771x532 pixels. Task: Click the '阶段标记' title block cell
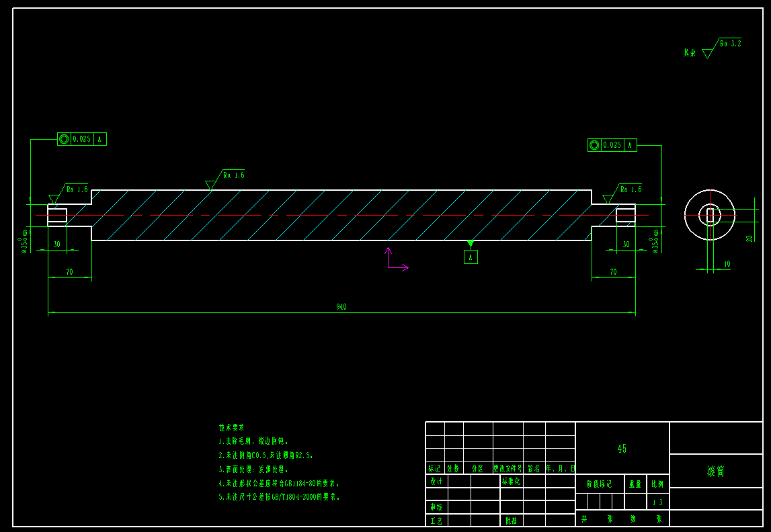(600, 484)
